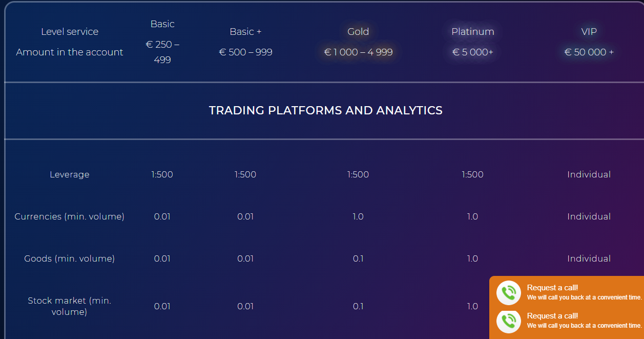Click the VIP '€ 50 000 +' amount
644x339 pixels.
[589, 52]
